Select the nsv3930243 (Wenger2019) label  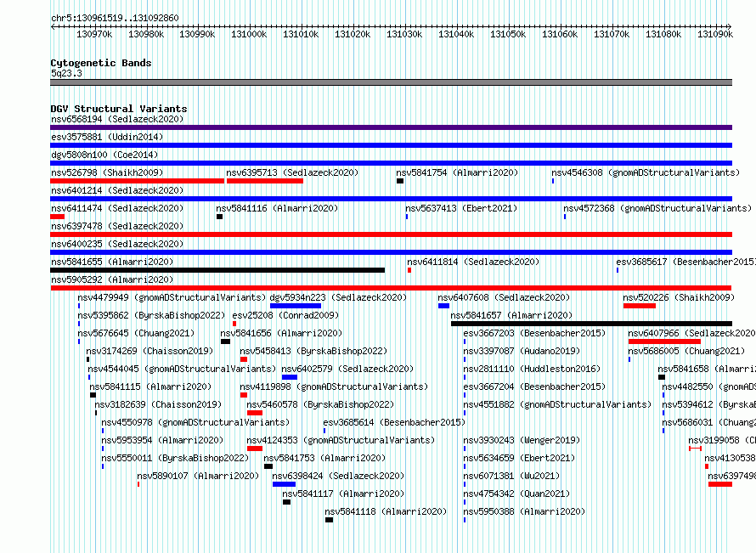pos(522,440)
